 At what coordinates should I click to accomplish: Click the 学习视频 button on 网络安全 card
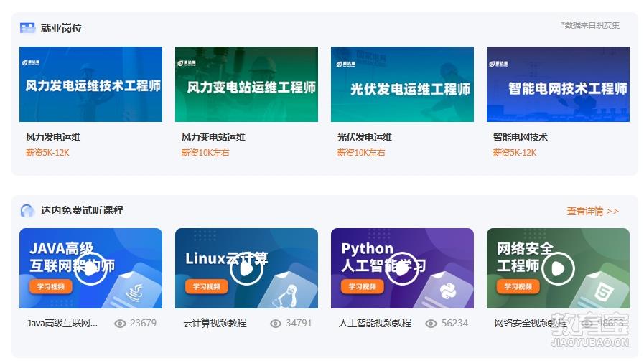point(518,286)
